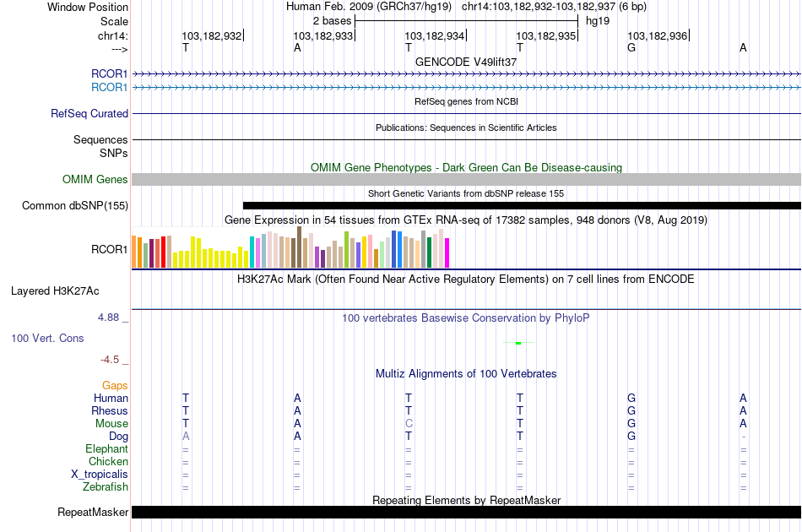Click Gene Expression in 54 tissues title
802x532 pixels.
466,220
